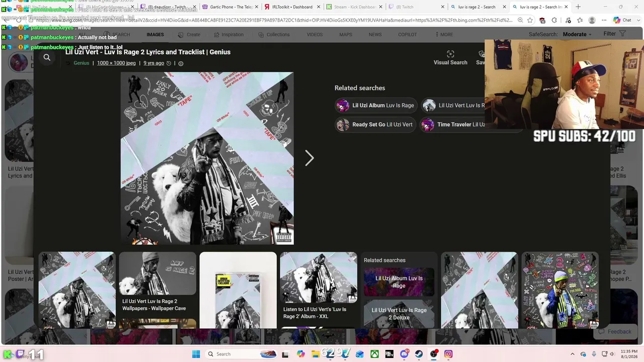Open the Feedback button
644x362 pixels.
[x=614, y=332]
